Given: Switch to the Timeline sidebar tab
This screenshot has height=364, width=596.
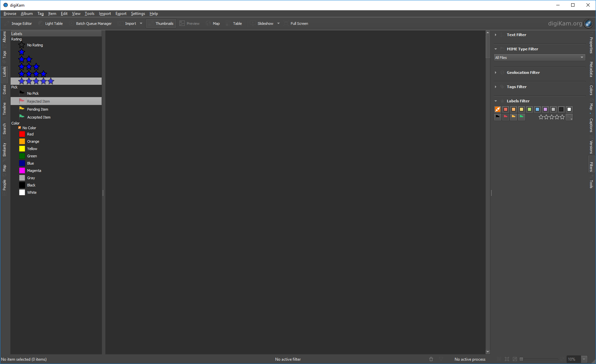Looking at the screenshot, I should [x=4, y=109].
